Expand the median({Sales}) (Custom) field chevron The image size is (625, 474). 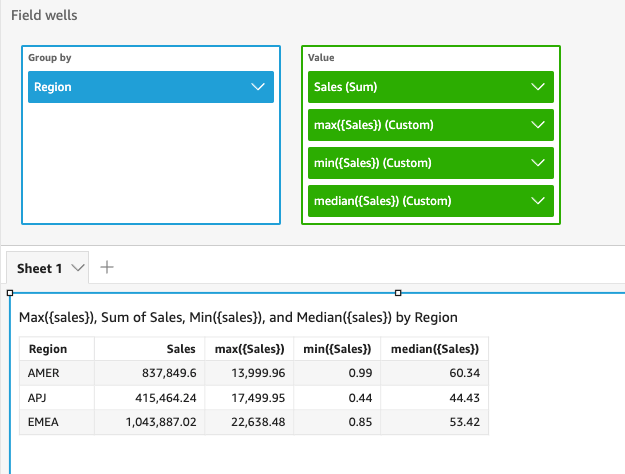[x=538, y=201]
